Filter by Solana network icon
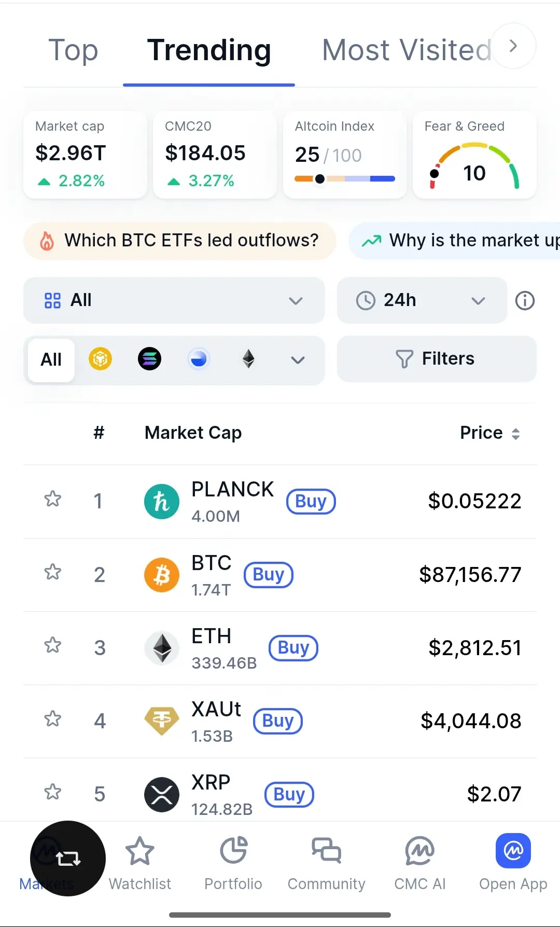The width and height of the screenshot is (560, 927). (149, 359)
